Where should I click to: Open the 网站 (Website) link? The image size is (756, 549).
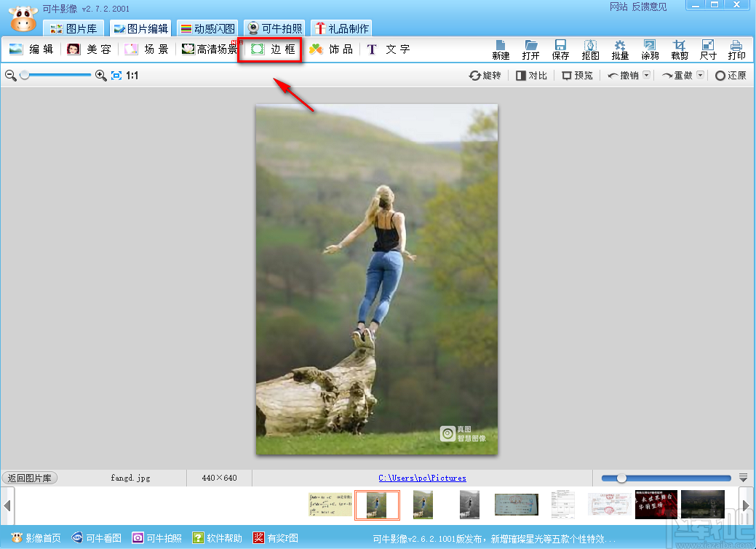click(618, 7)
